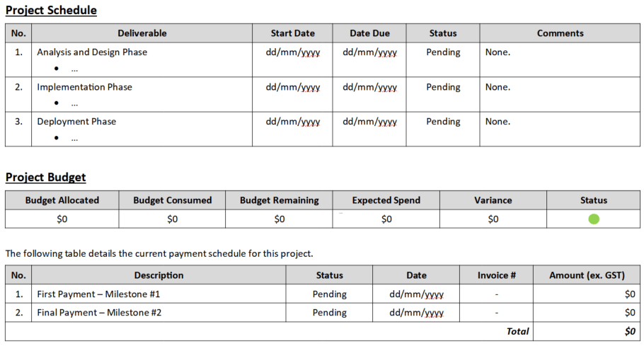Click the Deployment Phase deliverable text

point(76,122)
